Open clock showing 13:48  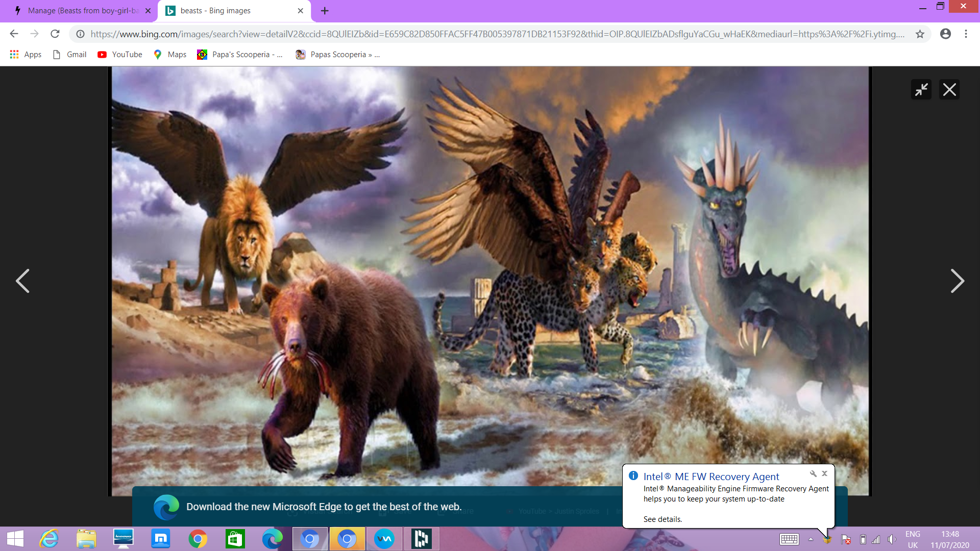coord(950,539)
